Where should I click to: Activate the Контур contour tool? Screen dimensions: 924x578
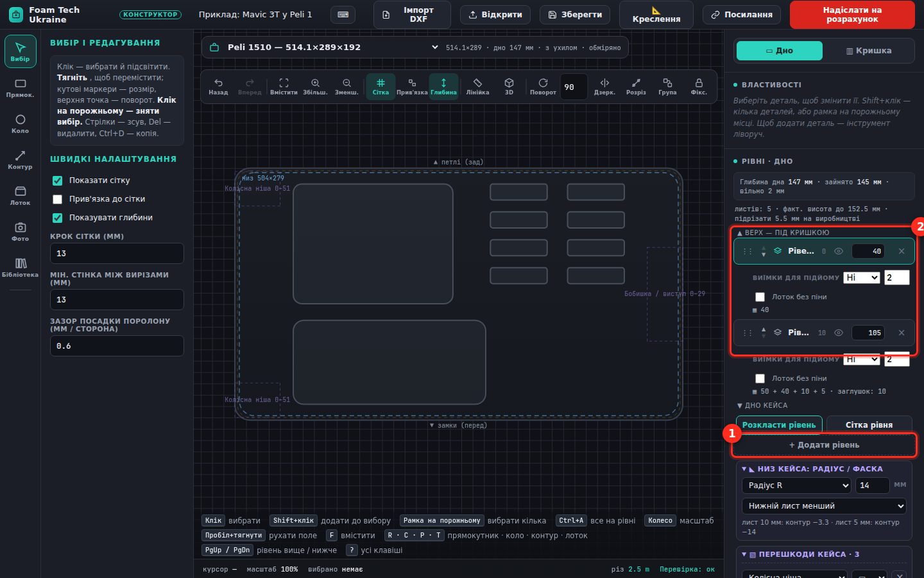[20, 160]
